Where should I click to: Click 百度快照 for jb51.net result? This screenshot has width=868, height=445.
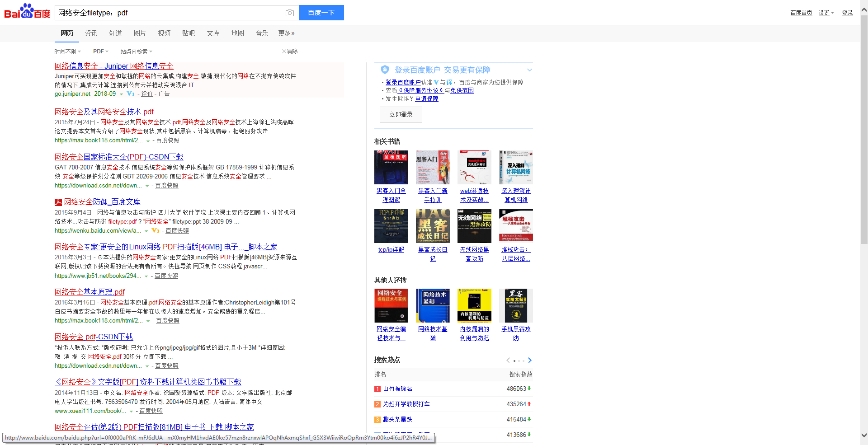(166, 276)
